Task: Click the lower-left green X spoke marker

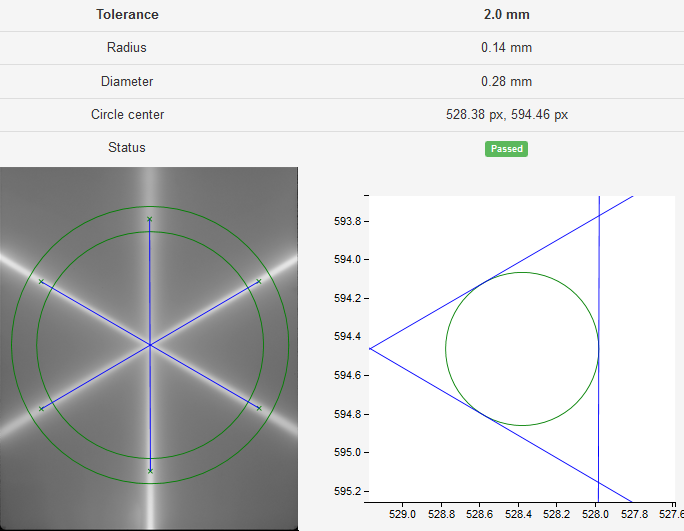Action: click(41, 409)
